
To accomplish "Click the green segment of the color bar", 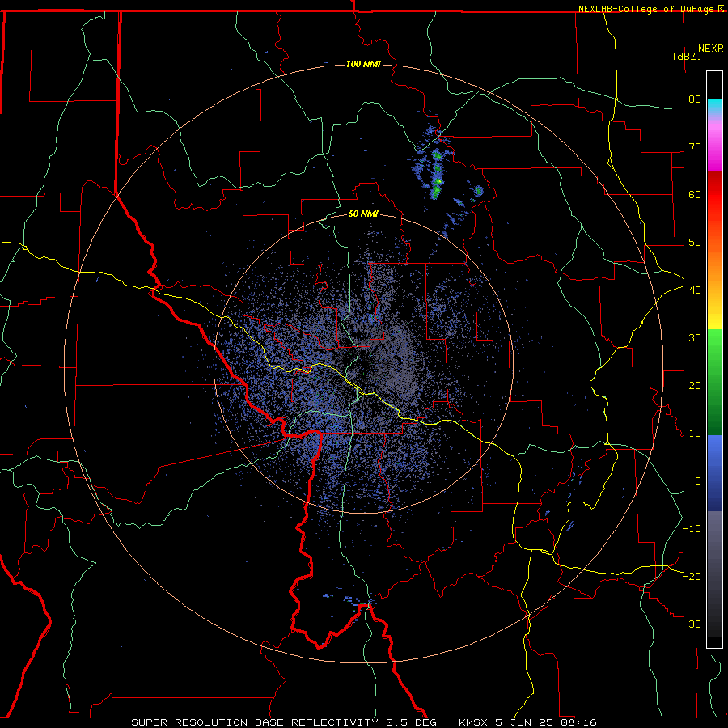I will click(714, 382).
